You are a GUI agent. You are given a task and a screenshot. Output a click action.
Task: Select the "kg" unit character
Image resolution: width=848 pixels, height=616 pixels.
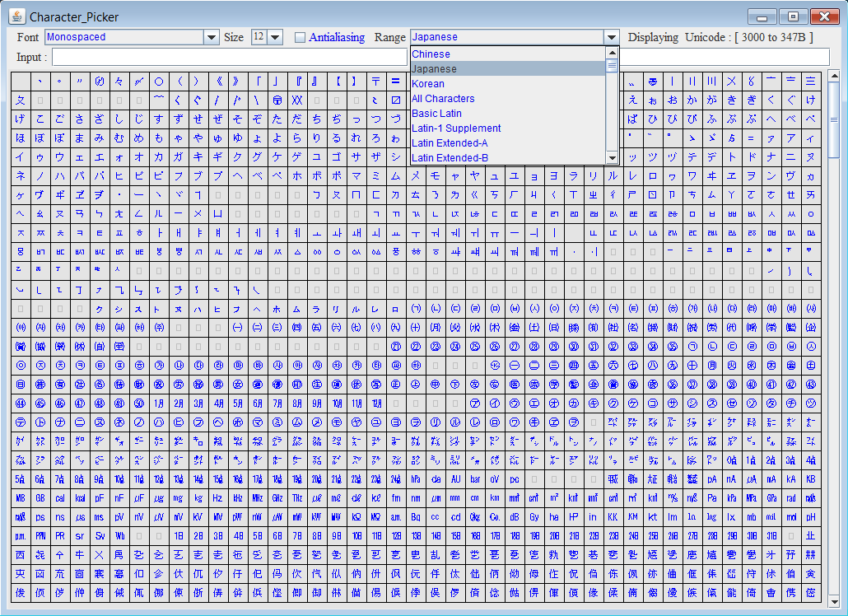click(x=198, y=498)
